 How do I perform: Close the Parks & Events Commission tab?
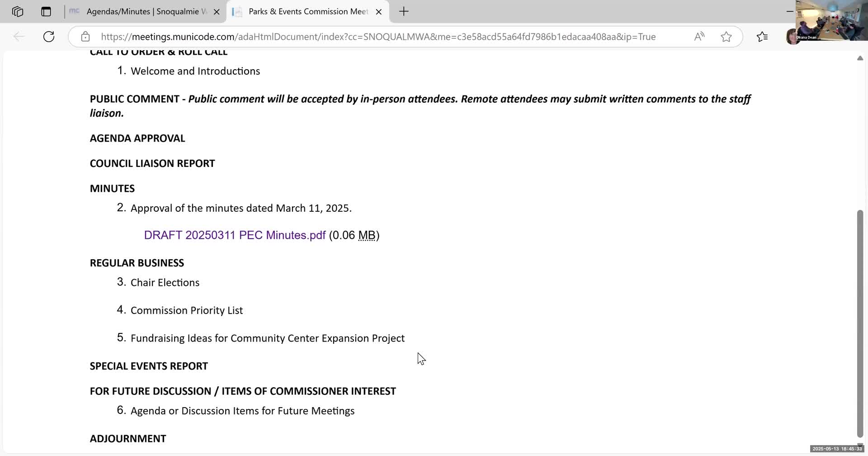coord(379,12)
